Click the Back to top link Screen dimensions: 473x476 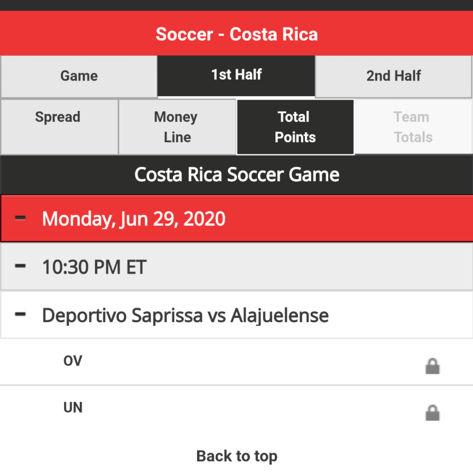click(237, 456)
